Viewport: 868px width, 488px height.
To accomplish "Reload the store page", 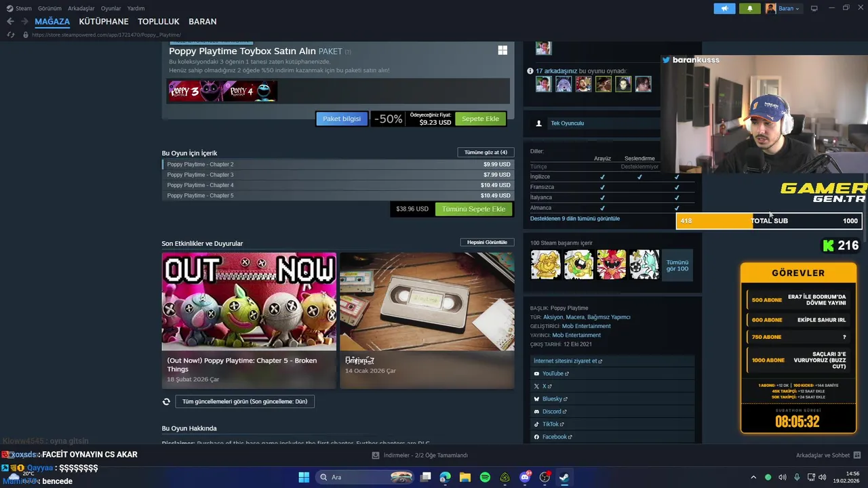I will tap(10, 35).
